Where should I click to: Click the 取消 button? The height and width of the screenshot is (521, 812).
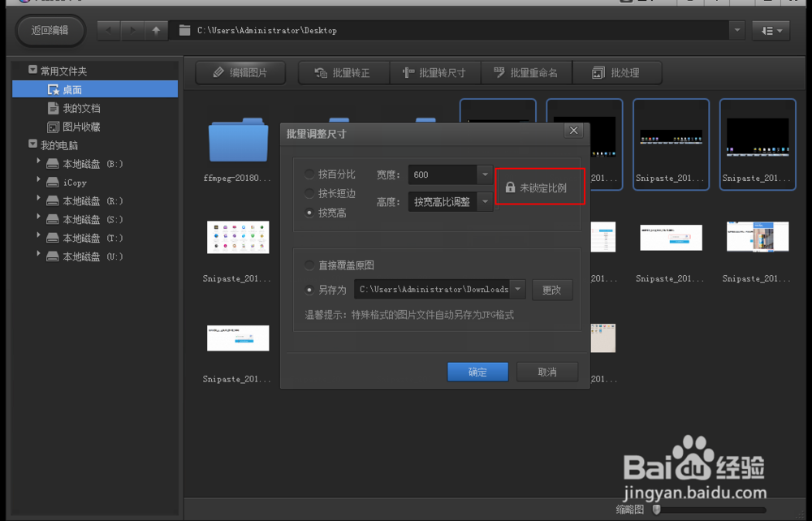coord(546,372)
